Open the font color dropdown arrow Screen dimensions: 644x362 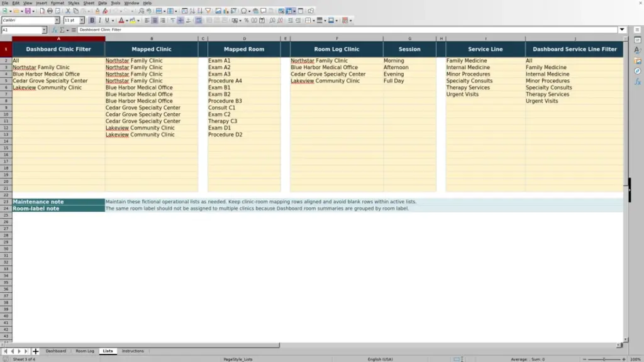pyautogui.click(x=127, y=21)
